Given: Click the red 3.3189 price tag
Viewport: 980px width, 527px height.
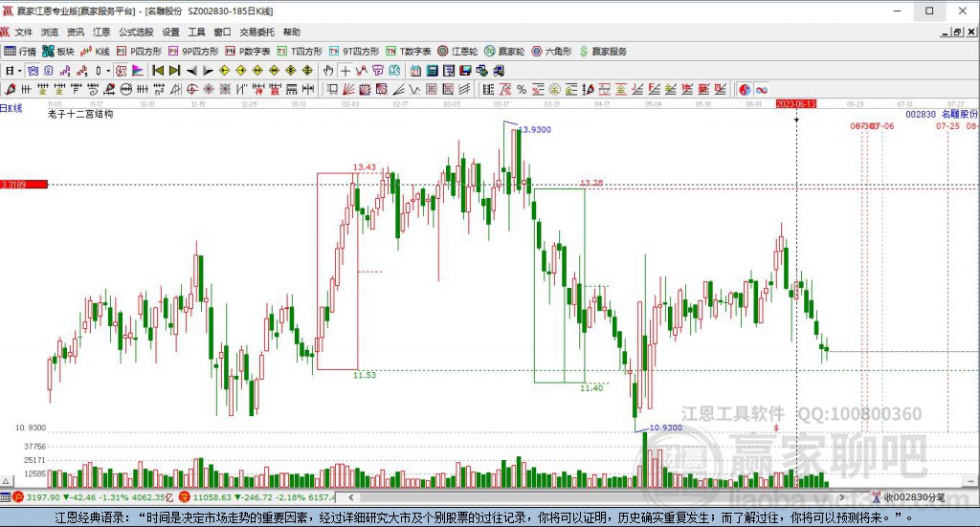Looking at the screenshot, I should coord(24,185).
